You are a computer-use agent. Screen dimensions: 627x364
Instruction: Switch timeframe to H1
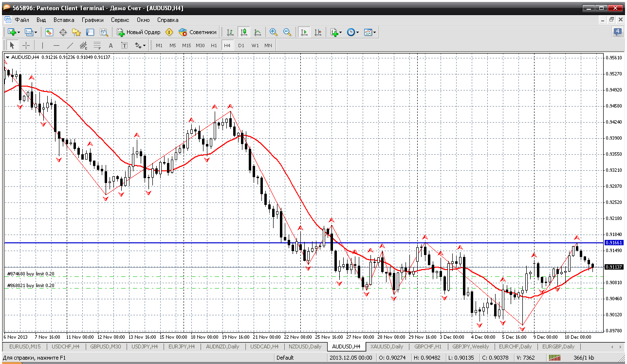pyautogui.click(x=214, y=45)
